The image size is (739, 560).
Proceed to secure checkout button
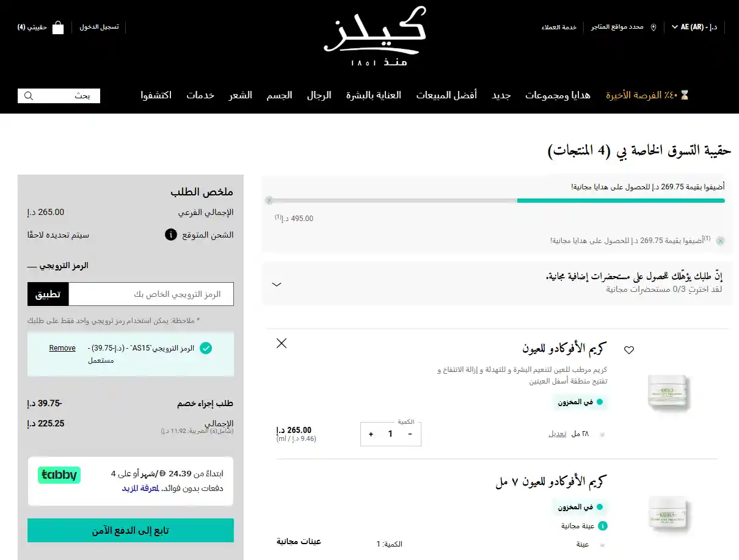coord(131,531)
